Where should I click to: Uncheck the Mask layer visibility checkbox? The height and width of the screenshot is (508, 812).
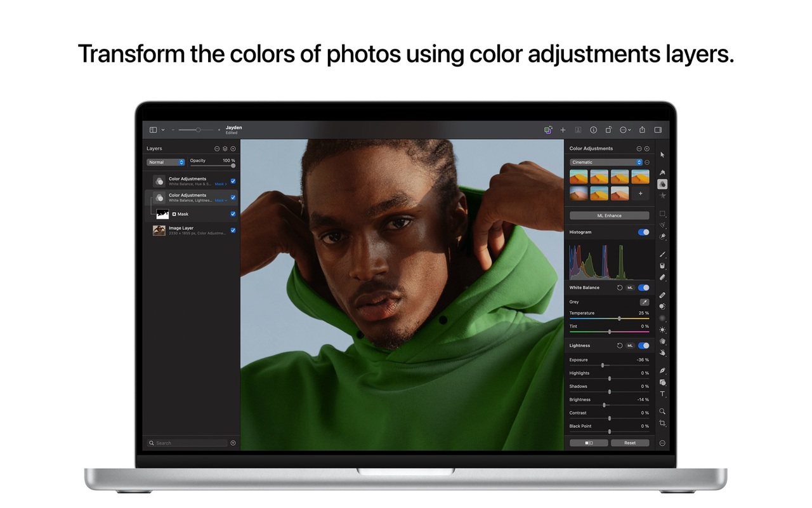pos(233,214)
